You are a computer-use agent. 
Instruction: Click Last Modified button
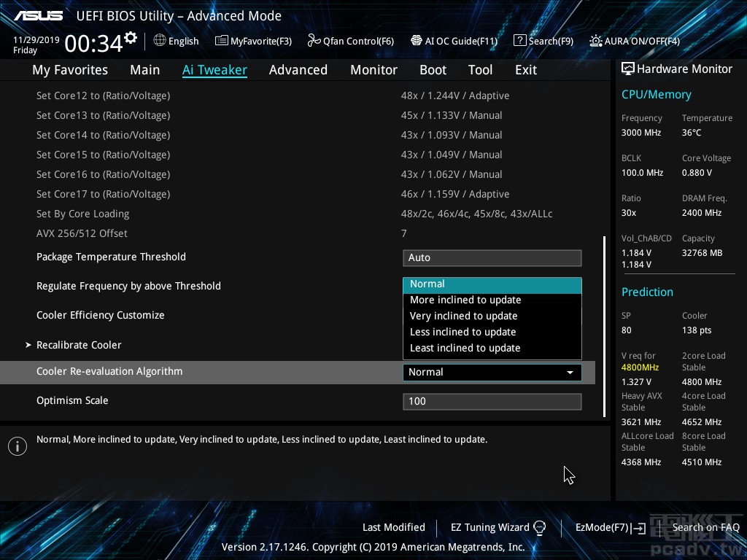(x=393, y=527)
